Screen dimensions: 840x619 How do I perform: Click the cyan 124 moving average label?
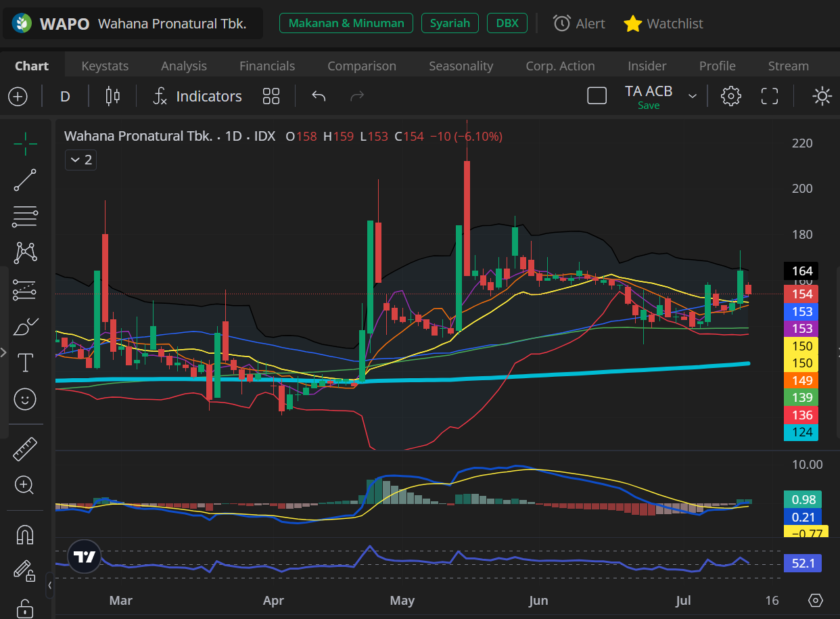(801, 432)
